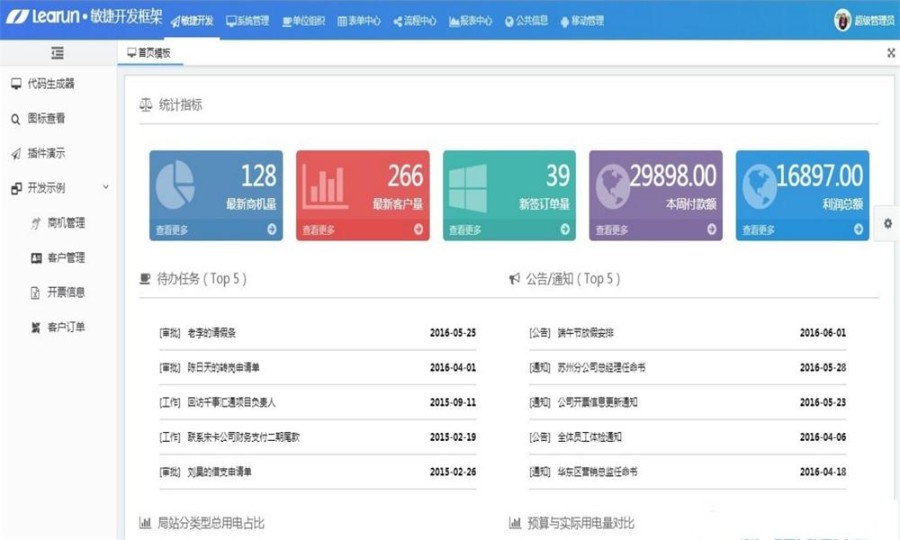The height and width of the screenshot is (540, 900).
Task: Open the 敏捷开发 top menu
Action: (192, 21)
